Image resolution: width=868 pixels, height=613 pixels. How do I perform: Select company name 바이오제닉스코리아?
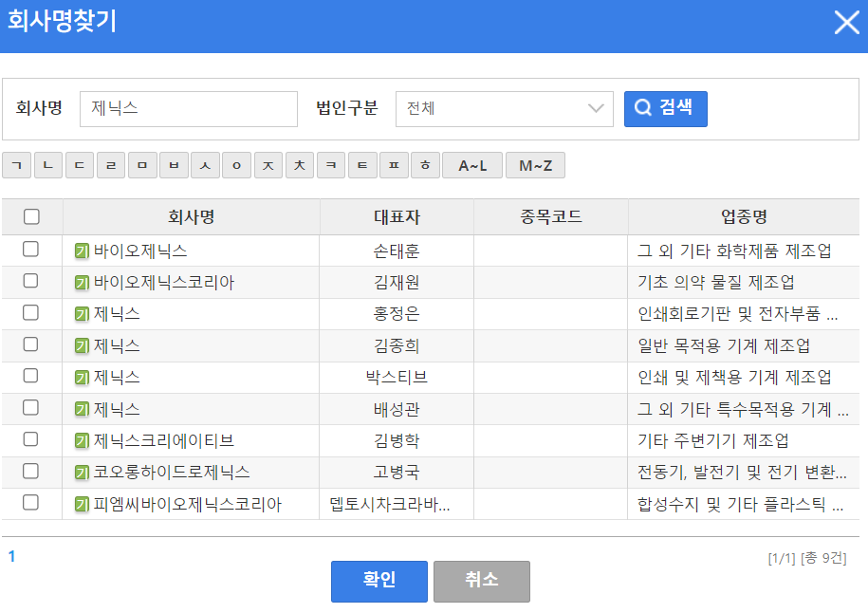click(x=164, y=283)
